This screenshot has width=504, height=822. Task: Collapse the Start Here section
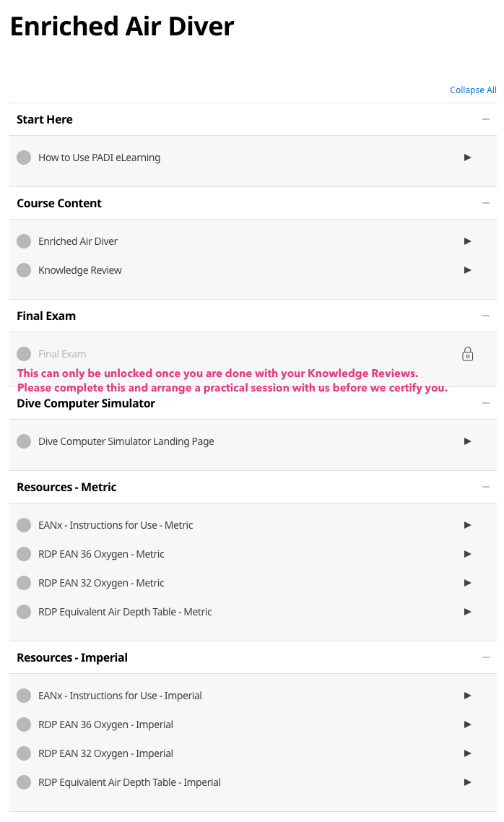tap(486, 119)
